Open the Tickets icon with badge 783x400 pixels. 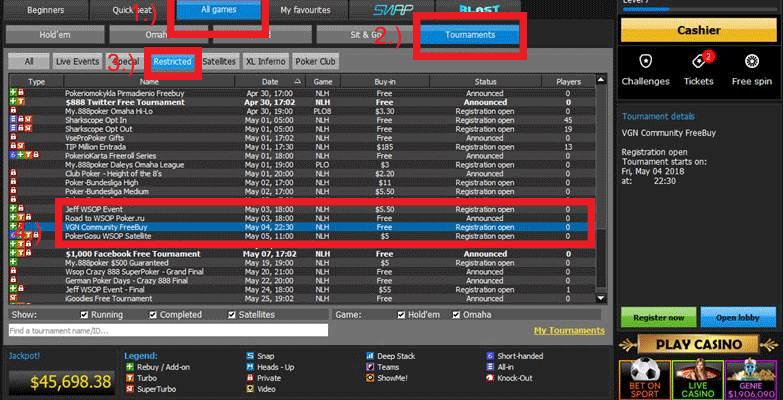click(x=700, y=60)
